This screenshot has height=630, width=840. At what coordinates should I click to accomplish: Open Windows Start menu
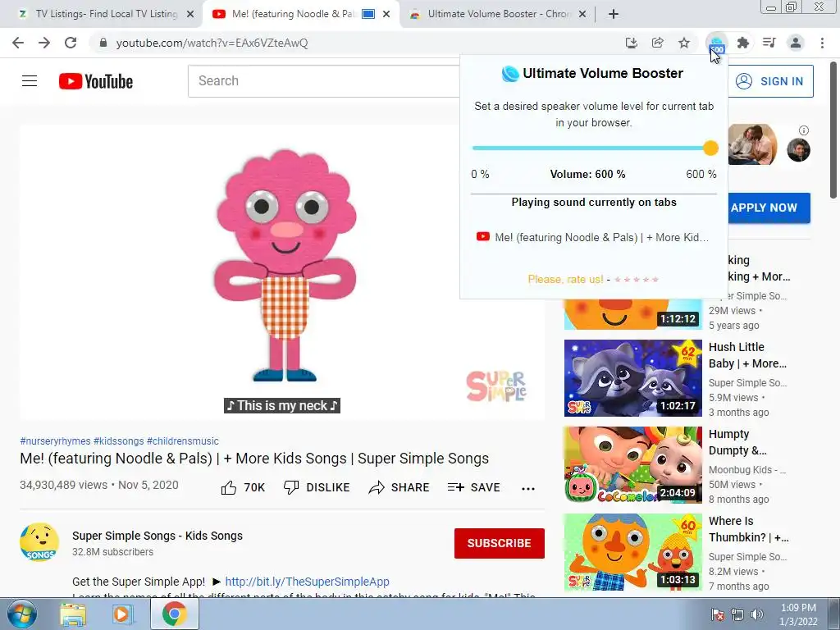tap(22, 614)
